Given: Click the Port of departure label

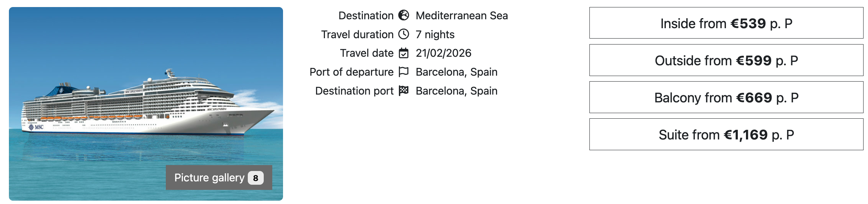Looking at the screenshot, I should point(351,72).
